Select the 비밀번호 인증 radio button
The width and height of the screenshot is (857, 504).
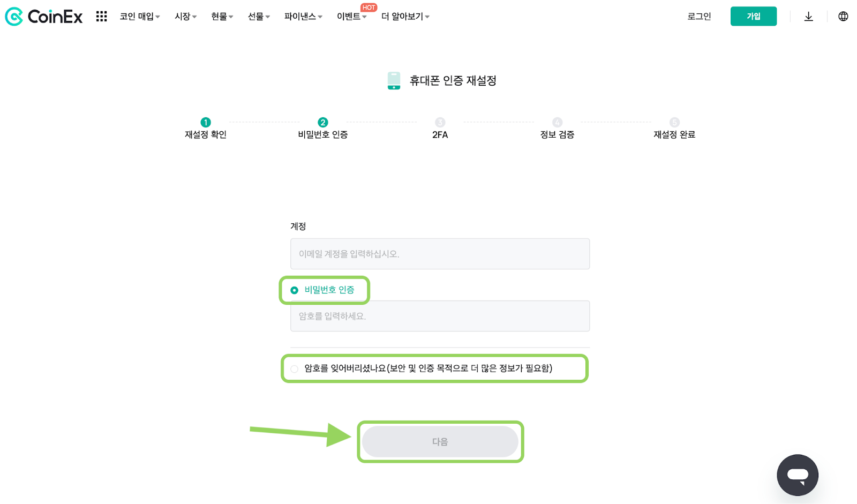pyautogui.click(x=295, y=290)
